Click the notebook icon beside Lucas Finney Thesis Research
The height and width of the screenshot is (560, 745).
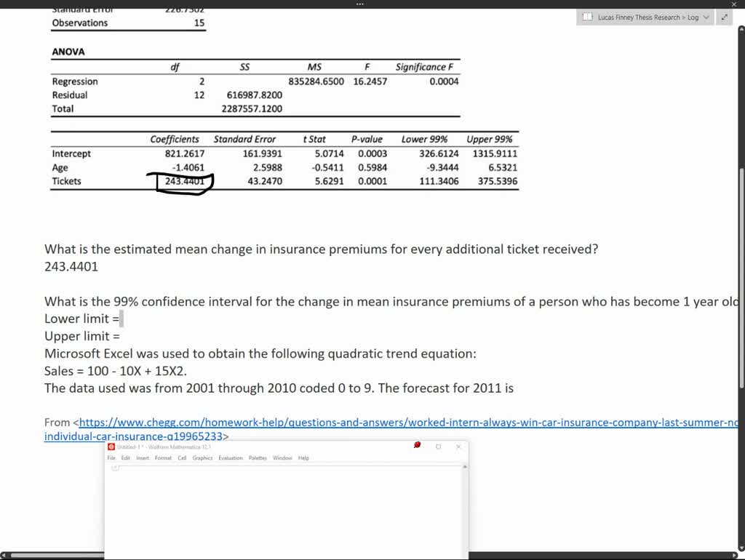click(588, 17)
